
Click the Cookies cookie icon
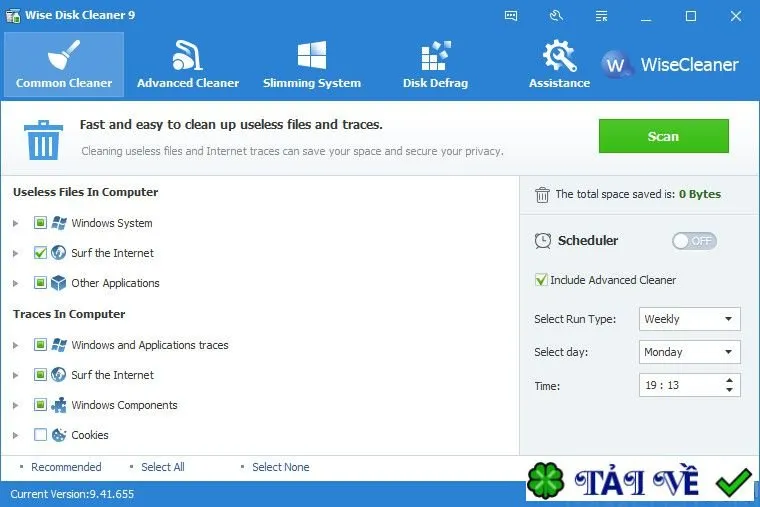click(59, 435)
